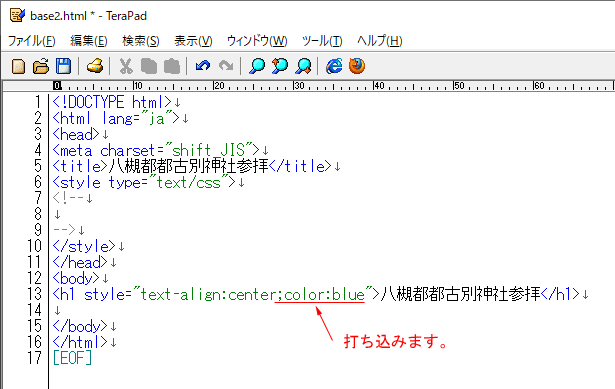This screenshot has height=389, width=615.
Task: Click the Open folder toolbar icon
Action: [x=41, y=66]
